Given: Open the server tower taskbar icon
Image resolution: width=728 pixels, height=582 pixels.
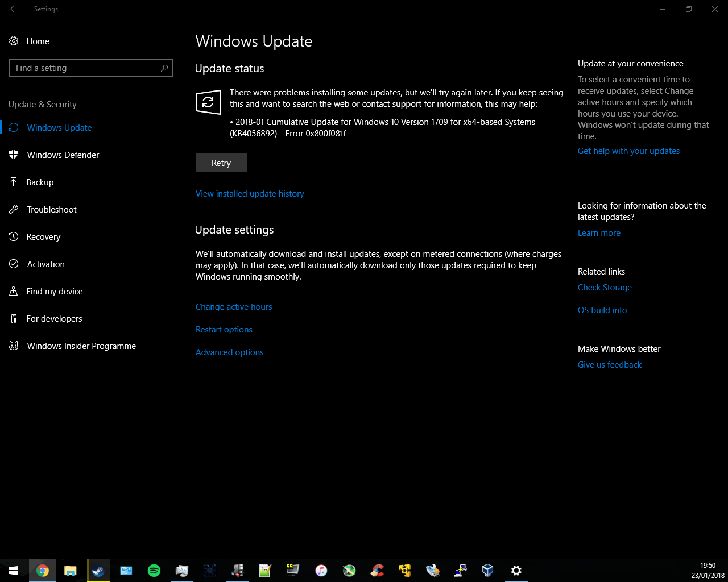Looking at the screenshot, I should (x=237, y=571).
